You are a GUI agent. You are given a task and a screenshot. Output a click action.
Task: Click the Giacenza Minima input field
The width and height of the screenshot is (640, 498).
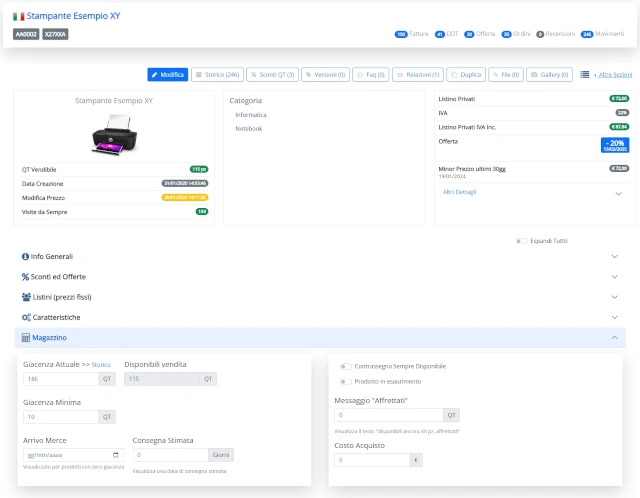tap(61, 417)
